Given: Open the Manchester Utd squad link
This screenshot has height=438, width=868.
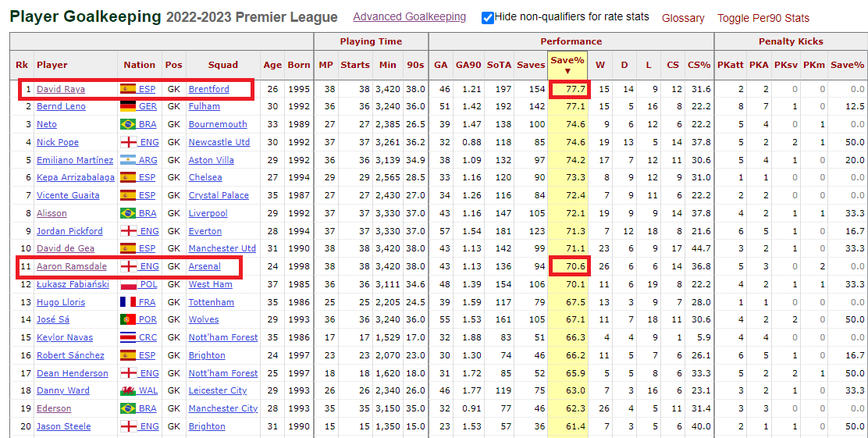Looking at the screenshot, I should tap(222, 248).
